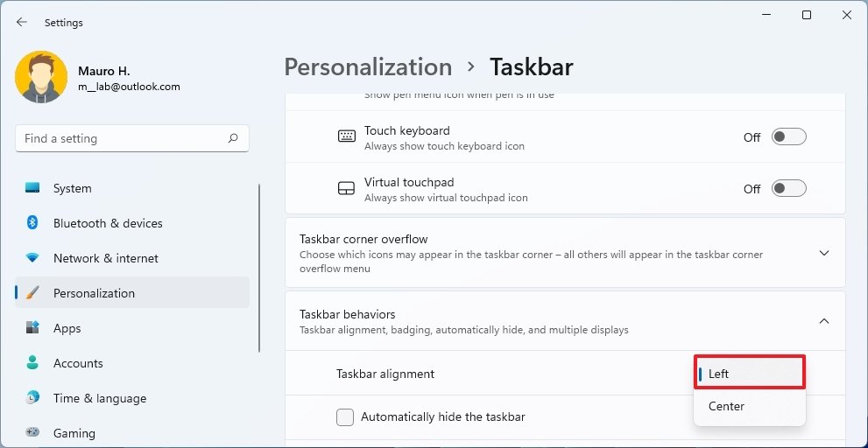The image size is (868, 448).
Task: Open the Gaming settings category
Action: pyautogui.click(x=132, y=432)
